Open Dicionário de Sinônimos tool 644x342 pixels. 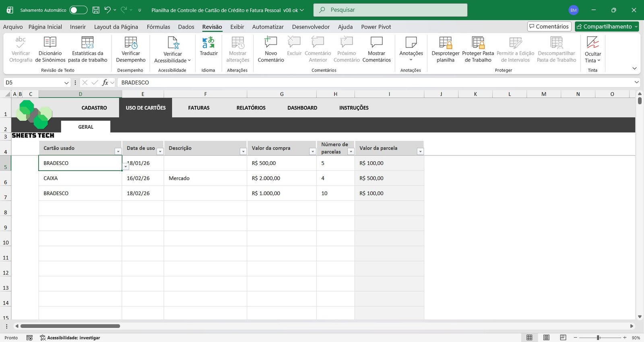(50, 43)
